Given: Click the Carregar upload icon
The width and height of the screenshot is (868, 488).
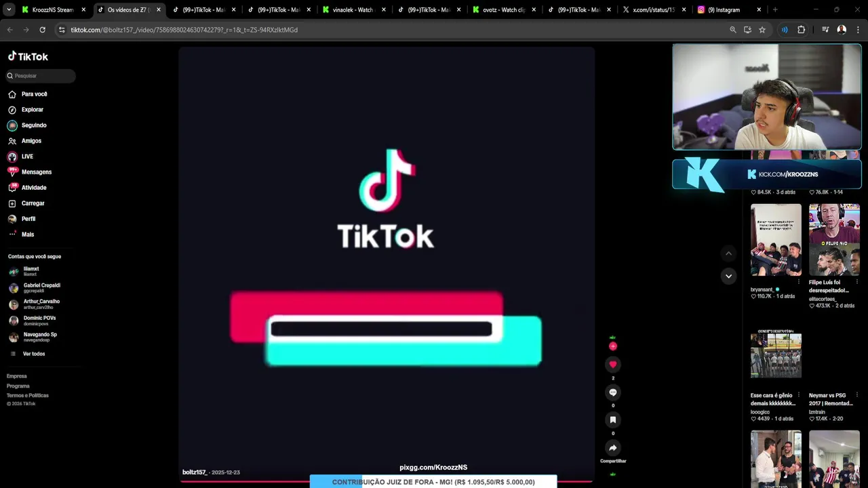Looking at the screenshot, I should (12, 203).
